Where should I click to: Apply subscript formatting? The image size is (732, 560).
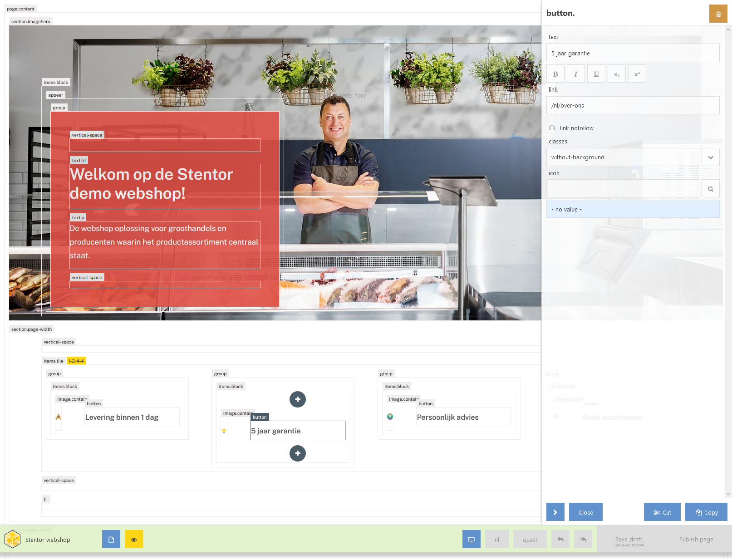point(617,74)
